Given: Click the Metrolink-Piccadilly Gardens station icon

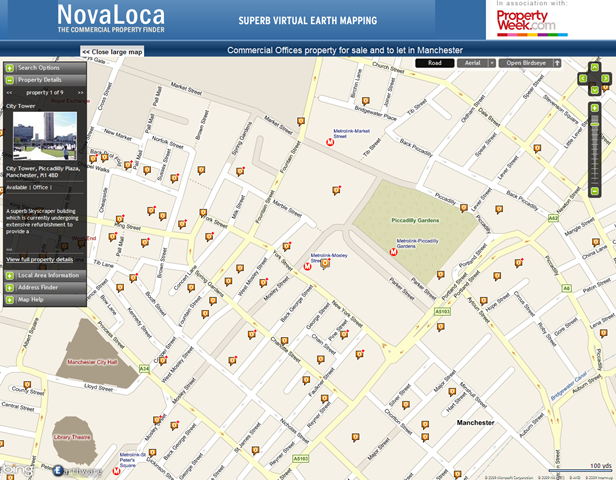Looking at the screenshot, I should tap(393, 252).
